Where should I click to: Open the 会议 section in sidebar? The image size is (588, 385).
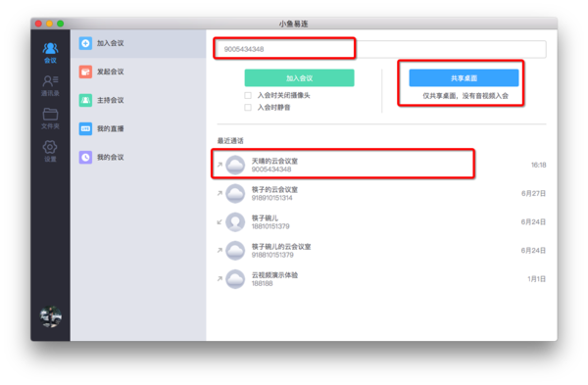coord(50,53)
